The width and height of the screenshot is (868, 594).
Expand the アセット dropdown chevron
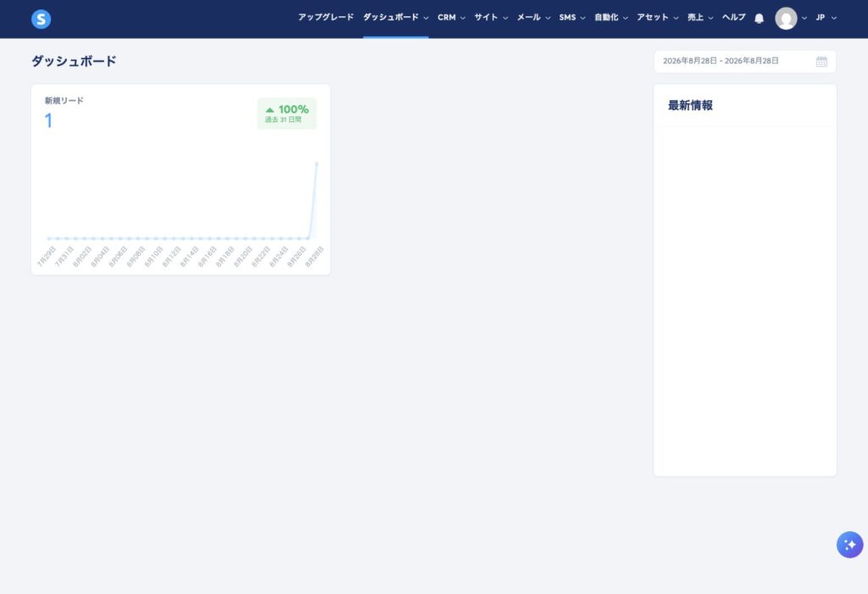coord(676,18)
